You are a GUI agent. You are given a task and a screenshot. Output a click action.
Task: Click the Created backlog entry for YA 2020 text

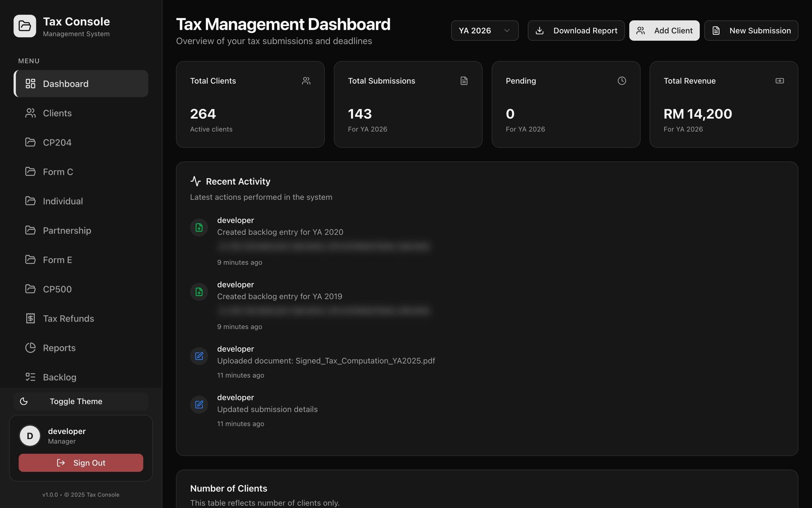[280, 232]
